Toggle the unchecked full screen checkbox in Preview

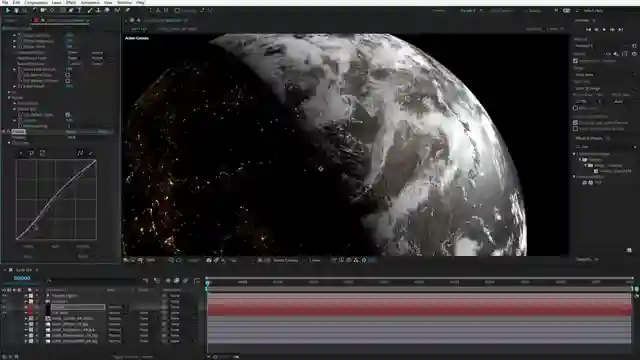coord(576,108)
